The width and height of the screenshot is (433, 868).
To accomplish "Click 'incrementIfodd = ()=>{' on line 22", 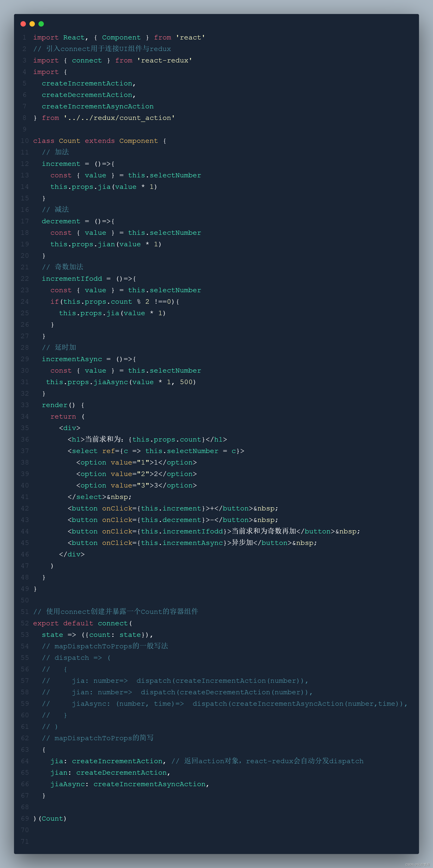I will [89, 279].
